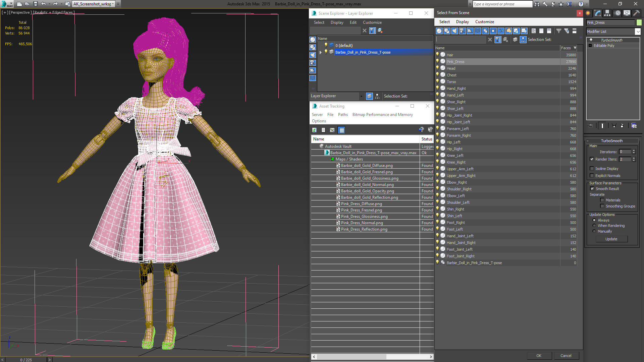Open the Display command panel tab

(627, 13)
